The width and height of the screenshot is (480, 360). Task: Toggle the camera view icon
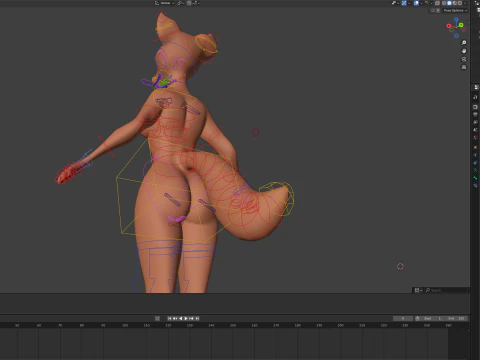coord(464,59)
